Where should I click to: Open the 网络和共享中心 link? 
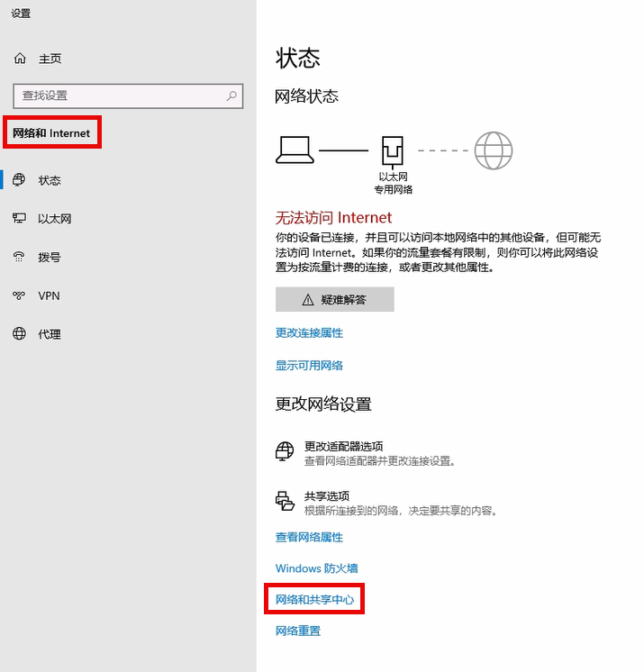pyautogui.click(x=314, y=599)
